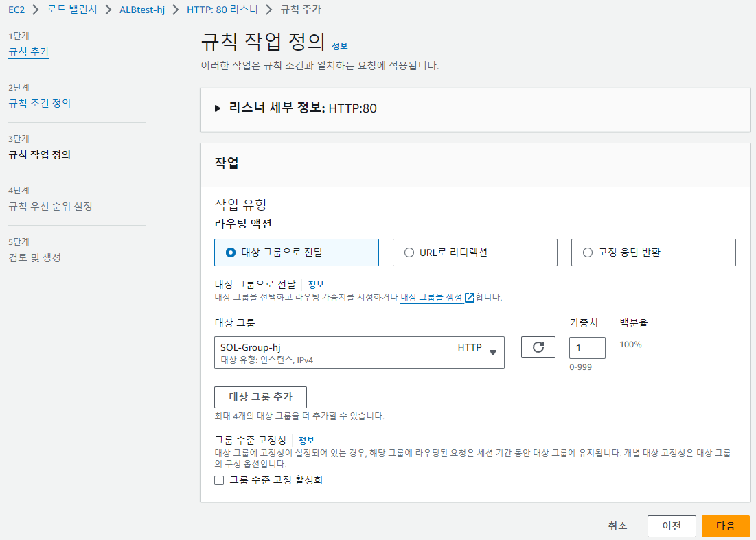This screenshot has height=540, width=756.
Task: Open ALBtest-hj breadcrumb link
Action: pos(142,10)
